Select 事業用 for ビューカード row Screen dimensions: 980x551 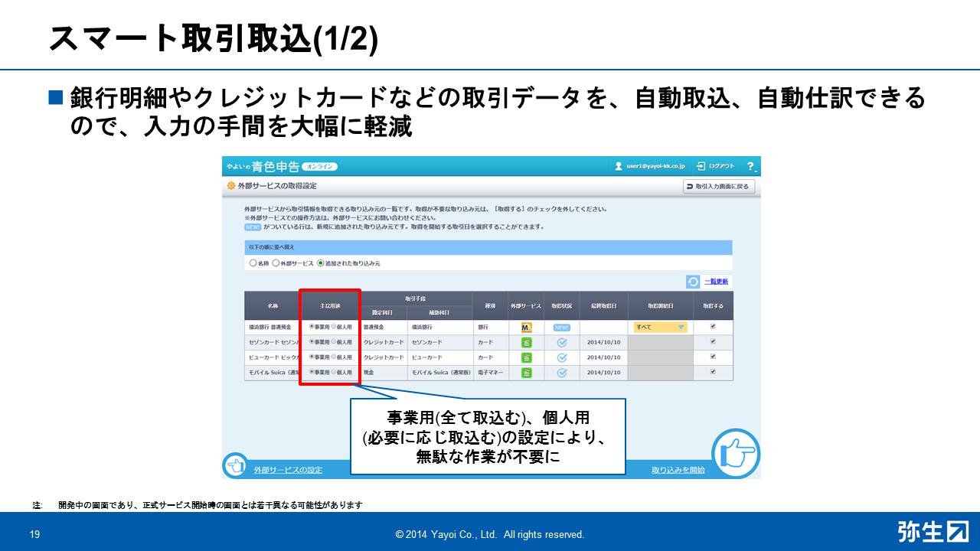tap(311, 357)
